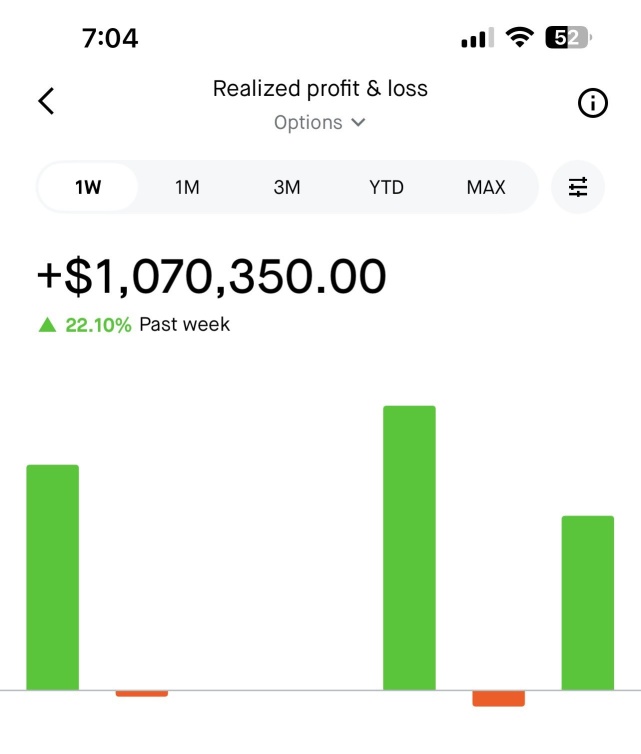Tap the small orange loss bar
The image size is (641, 754).
(x=142, y=693)
